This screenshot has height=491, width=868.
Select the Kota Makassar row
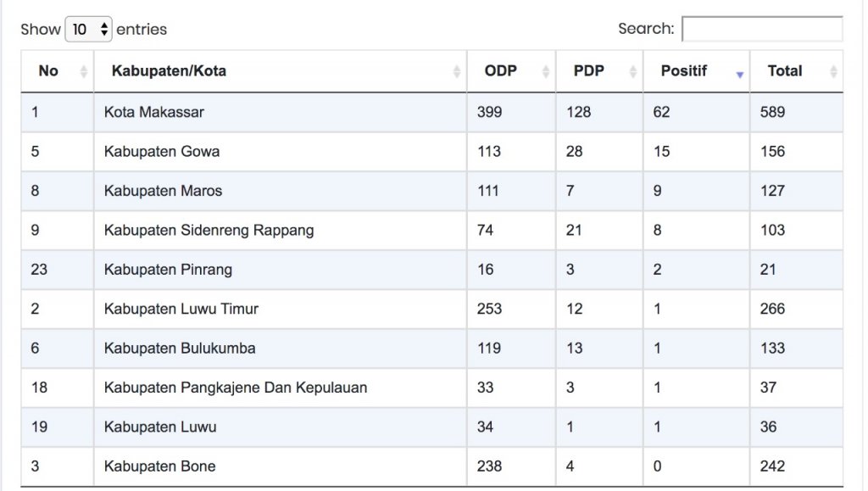153,112
